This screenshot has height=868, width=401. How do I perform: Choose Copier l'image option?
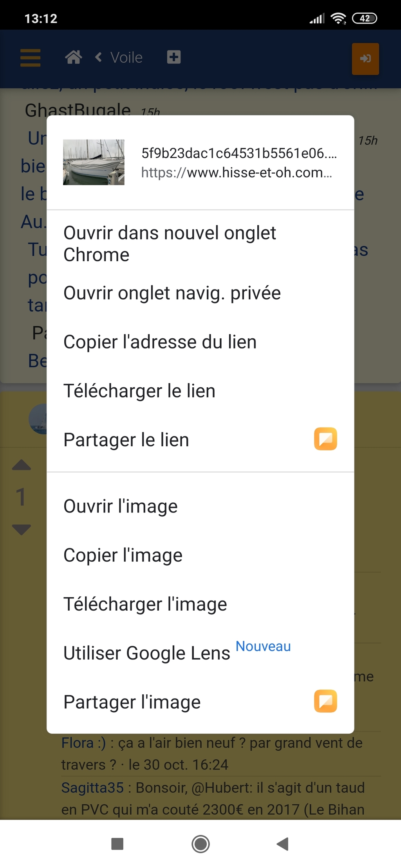[x=200, y=555]
